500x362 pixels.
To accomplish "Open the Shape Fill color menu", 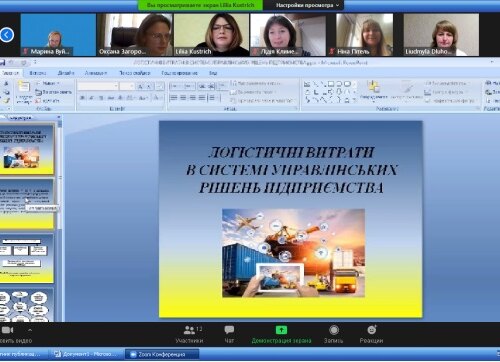I will click(447, 83).
